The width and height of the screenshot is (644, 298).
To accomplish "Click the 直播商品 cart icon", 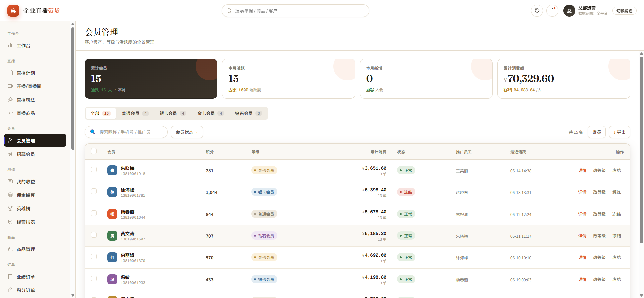I will coord(10,113).
